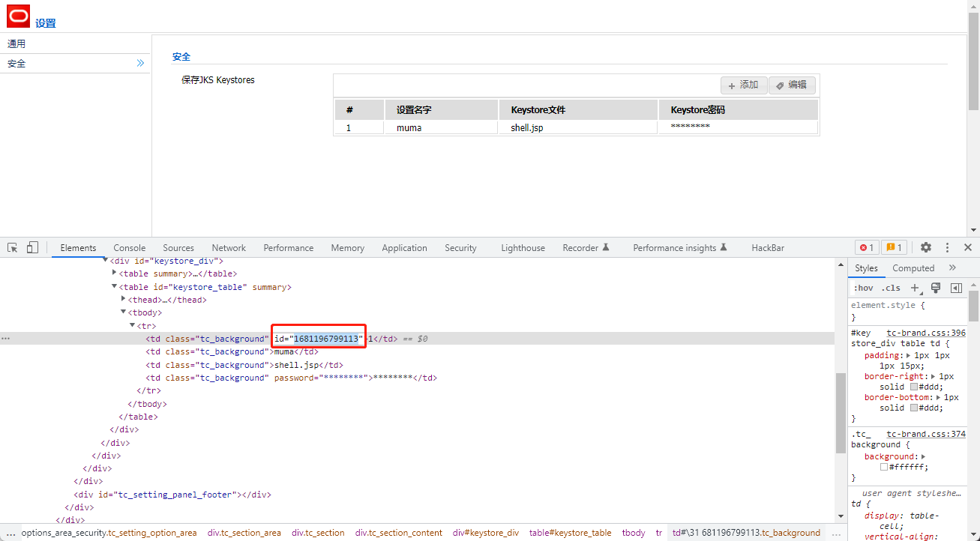Toggle the computed styles sidebar icon
This screenshot has width=980, height=541.
(x=956, y=288)
